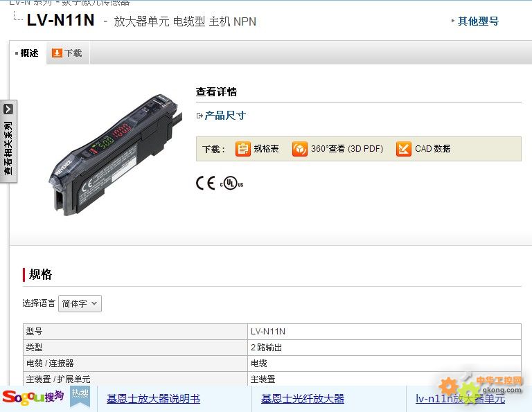Viewport: 532px width, 412px height.
Task: Open the 产品尺寸 product dimensions link
Action: [225, 116]
